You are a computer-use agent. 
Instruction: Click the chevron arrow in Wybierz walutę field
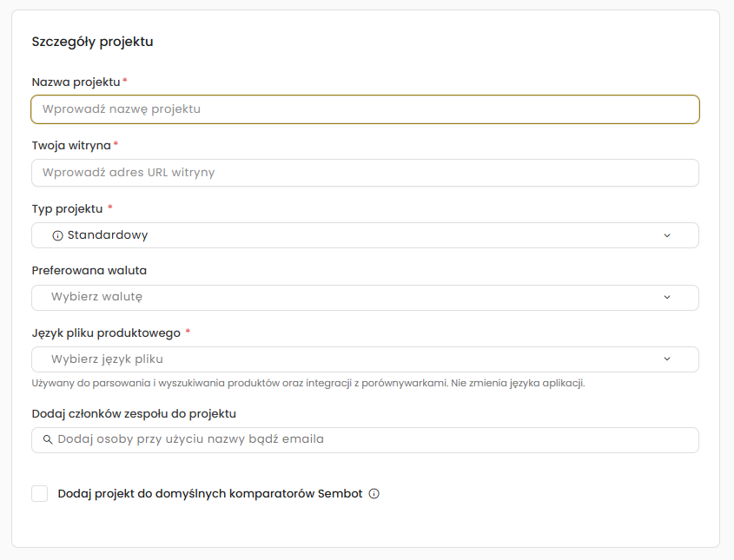click(x=667, y=297)
